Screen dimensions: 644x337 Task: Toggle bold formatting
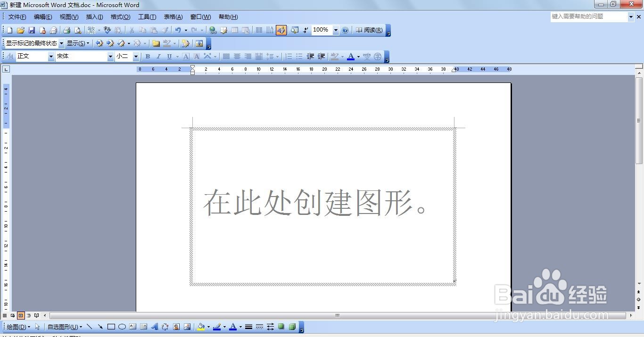148,56
